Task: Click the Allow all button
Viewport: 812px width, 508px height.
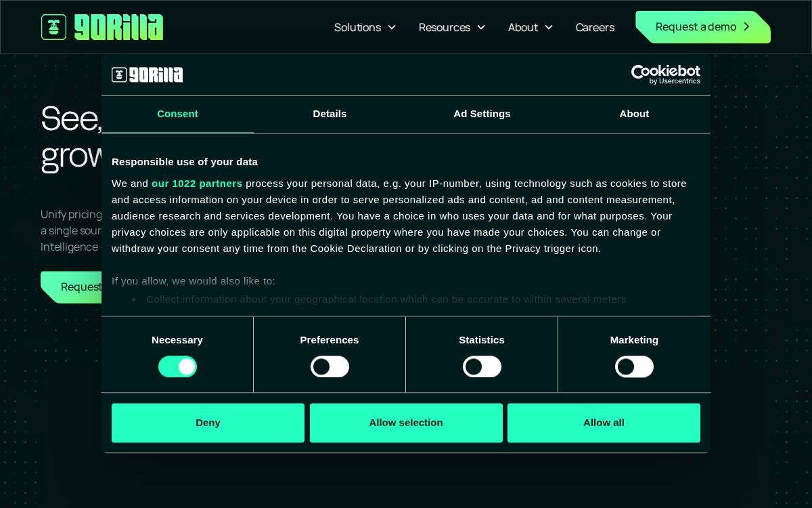Action: (604, 423)
